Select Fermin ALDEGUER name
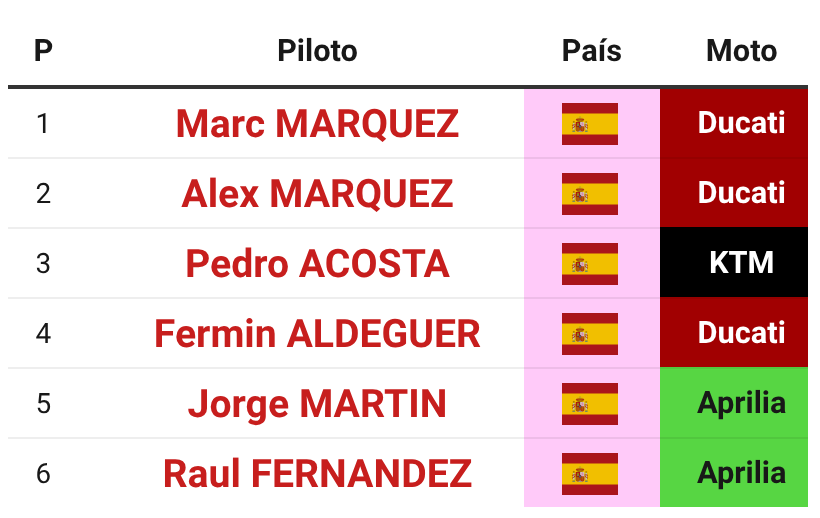 [317, 334]
